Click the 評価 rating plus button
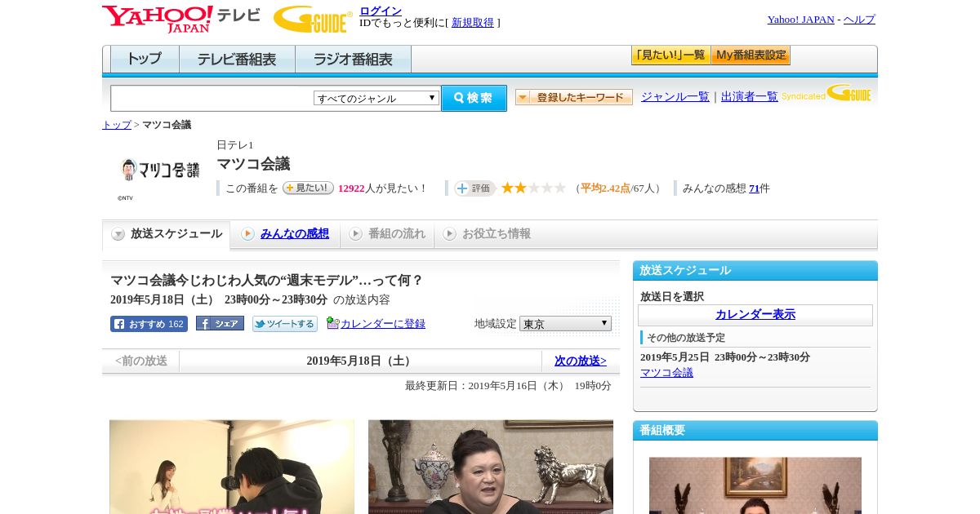Screen dimensions: 980x514 click(x=475, y=188)
